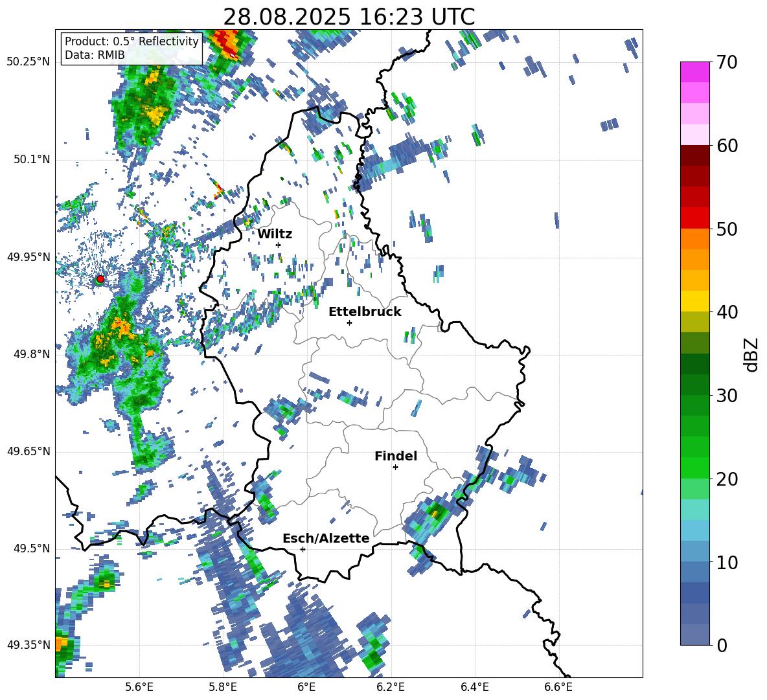Click the Findel station cross marker

point(395,468)
